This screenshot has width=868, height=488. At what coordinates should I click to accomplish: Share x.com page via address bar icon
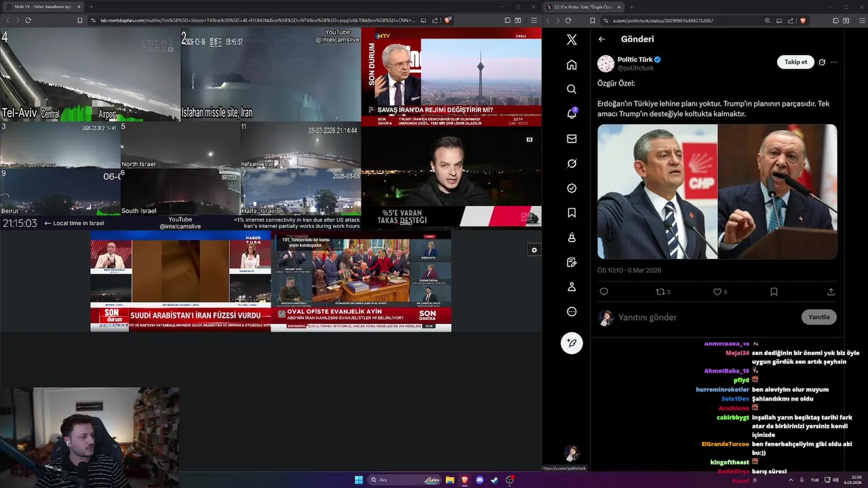790,20
